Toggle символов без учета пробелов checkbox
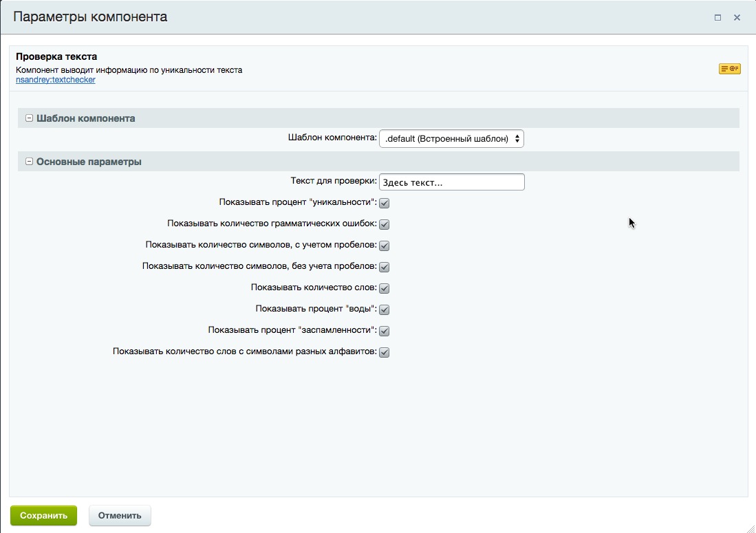756x533 pixels. click(x=385, y=267)
